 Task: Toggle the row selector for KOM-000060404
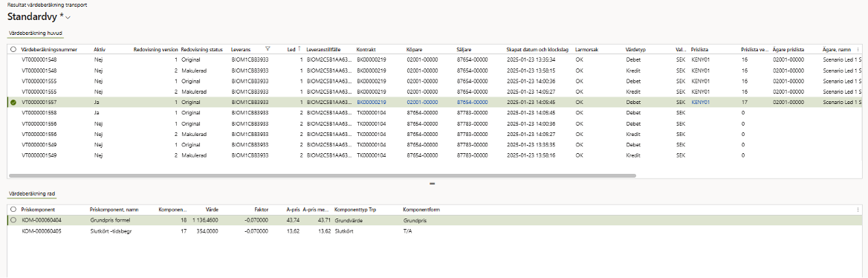(13, 221)
